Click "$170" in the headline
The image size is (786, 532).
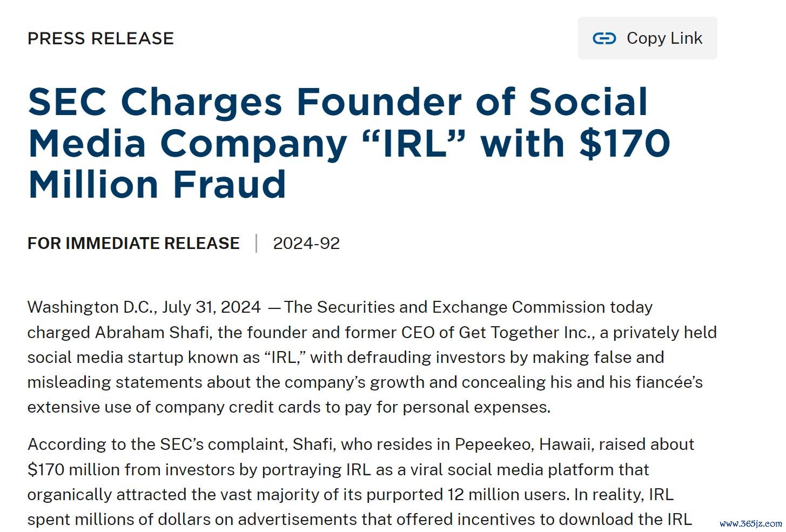pos(624,143)
